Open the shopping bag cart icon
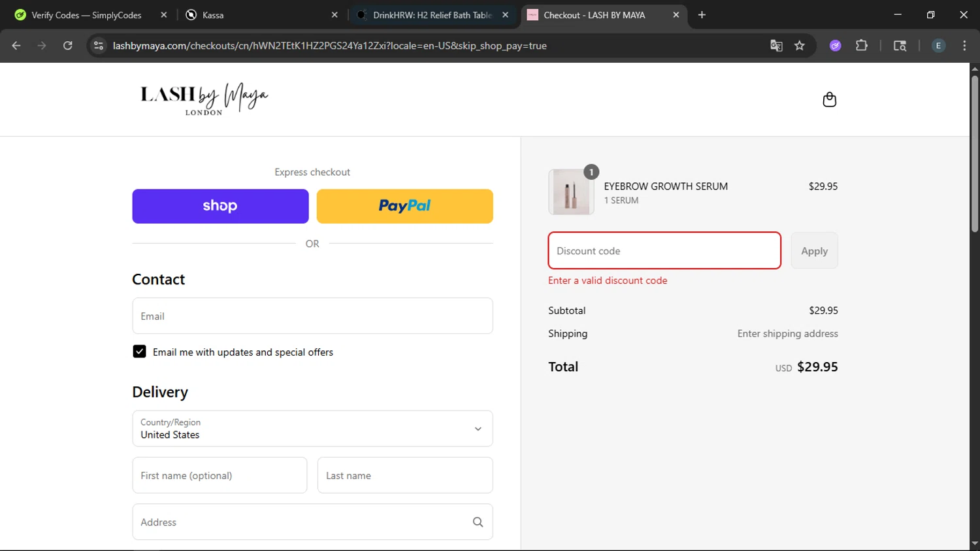Viewport: 980px width, 551px height. coord(829,99)
